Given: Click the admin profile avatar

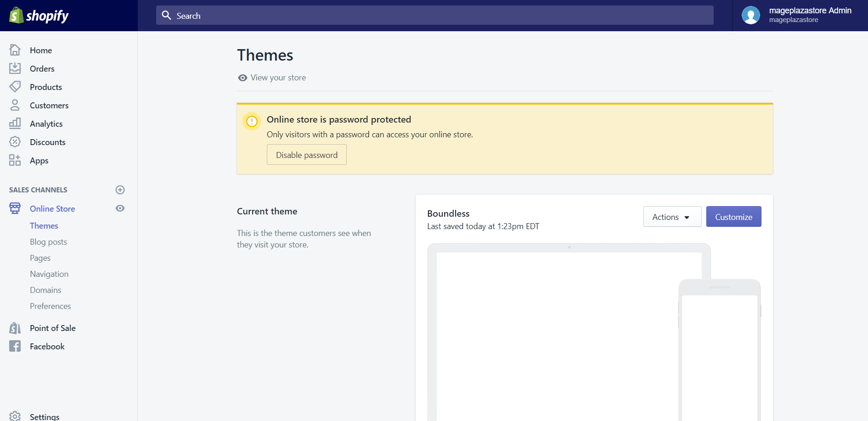Looking at the screenshot, I should coord(750,15).
